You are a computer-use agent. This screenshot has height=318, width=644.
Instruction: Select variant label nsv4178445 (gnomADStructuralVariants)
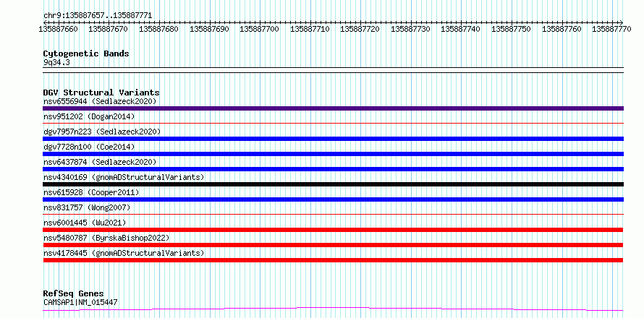coord(124,253)
